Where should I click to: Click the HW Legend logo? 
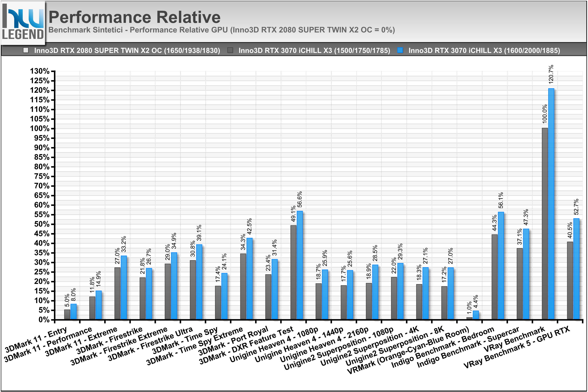point(23,23)
